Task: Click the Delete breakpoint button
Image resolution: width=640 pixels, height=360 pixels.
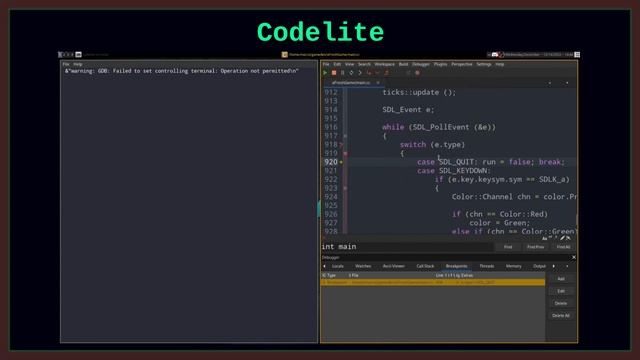Action: click(x=561, y=303)
